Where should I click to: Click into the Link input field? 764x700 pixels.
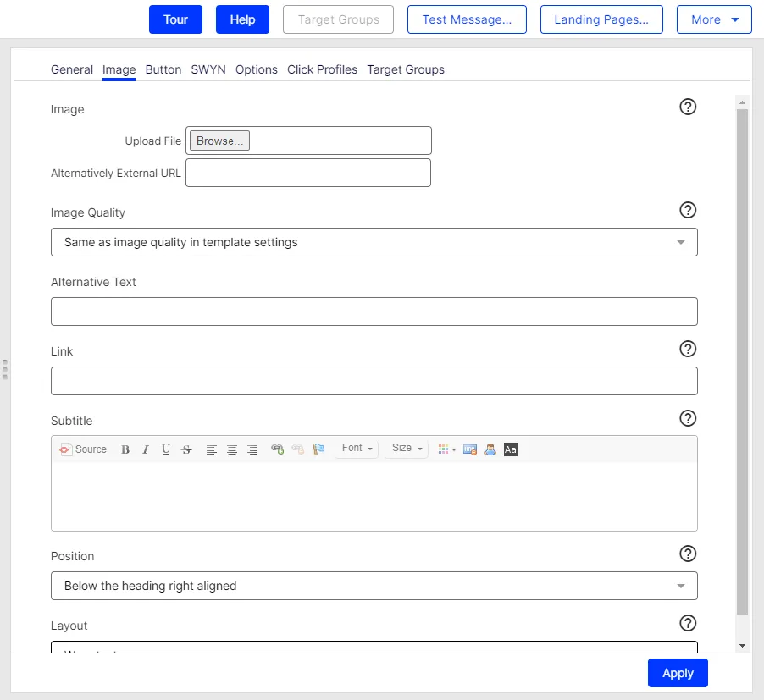[x=374, y=381]
